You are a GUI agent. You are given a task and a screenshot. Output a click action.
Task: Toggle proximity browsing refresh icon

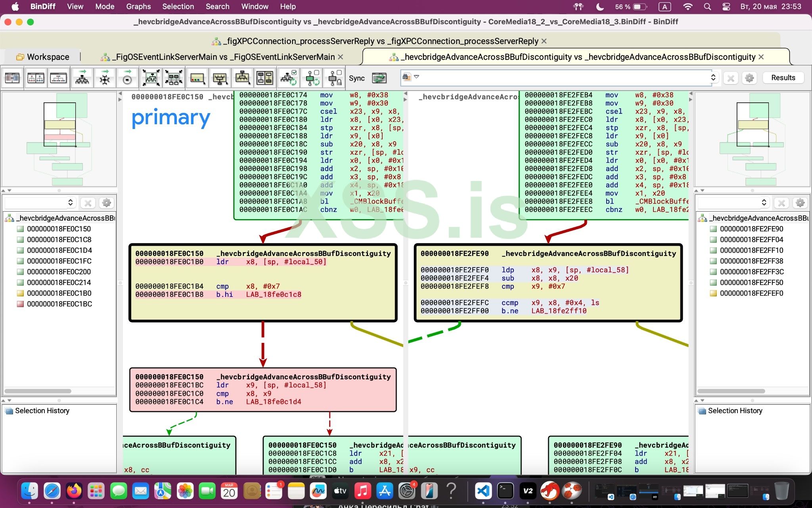(x=312, y=78)
